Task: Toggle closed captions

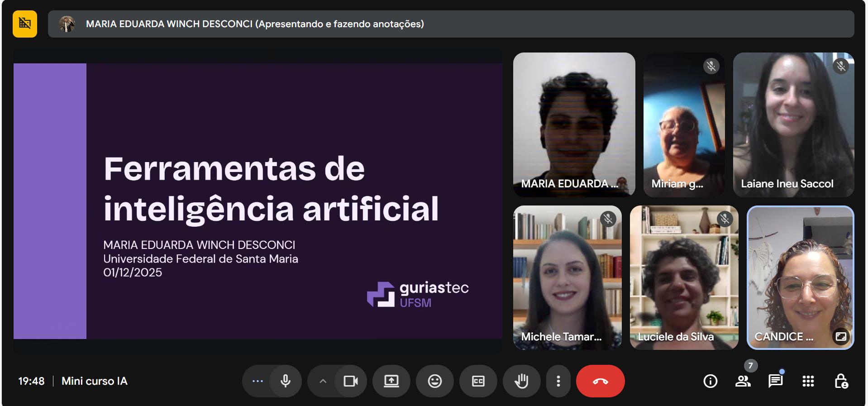Action: pyautogui.click(x=478, y=381)
